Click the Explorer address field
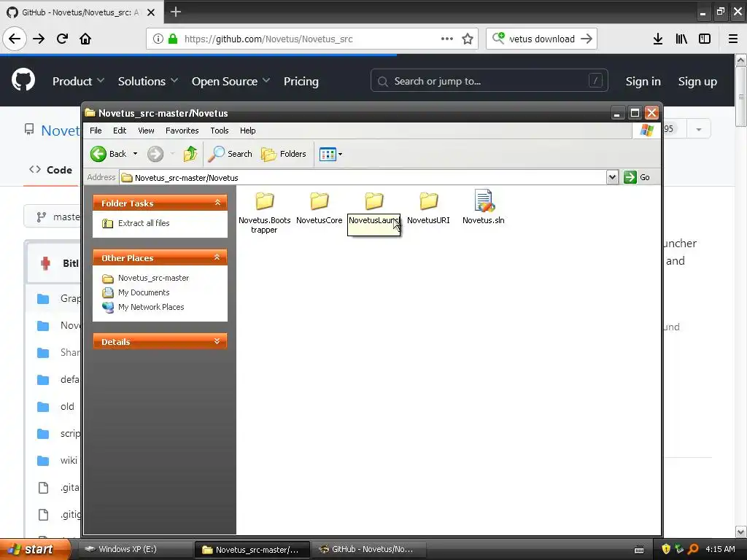The height and width of the screenshot is (560, 747). tap(363, 178)
